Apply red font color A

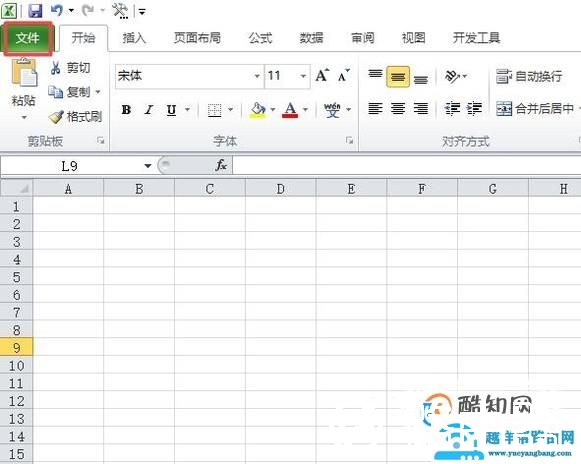(290, 110)
